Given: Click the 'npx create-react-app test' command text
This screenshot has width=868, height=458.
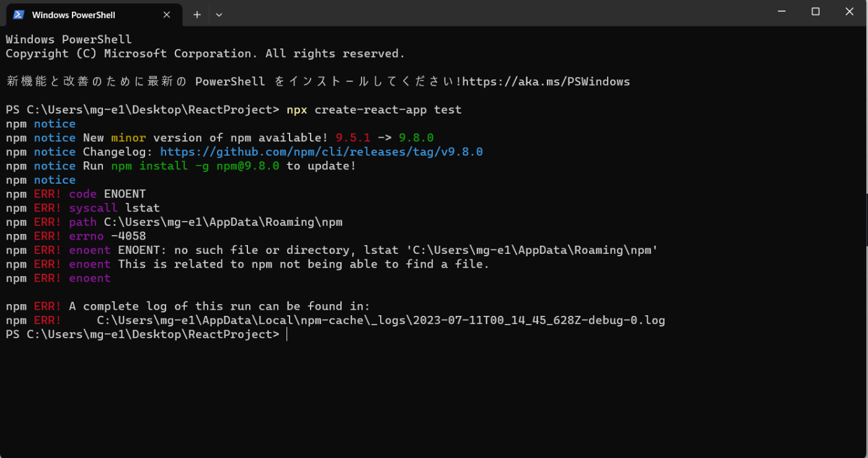Looking at the screenshot, I should pyautogui.click(x=374, y=110).
